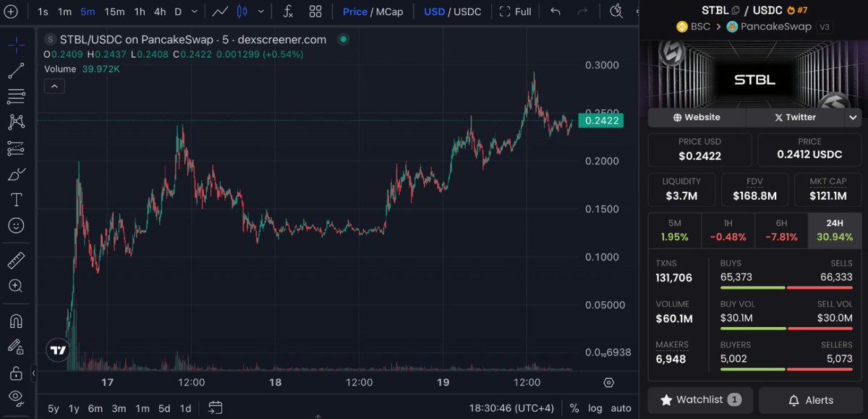Toggle percentage scale on price axis
This screenshot has height=419, width=868.
tap(574, 408)
